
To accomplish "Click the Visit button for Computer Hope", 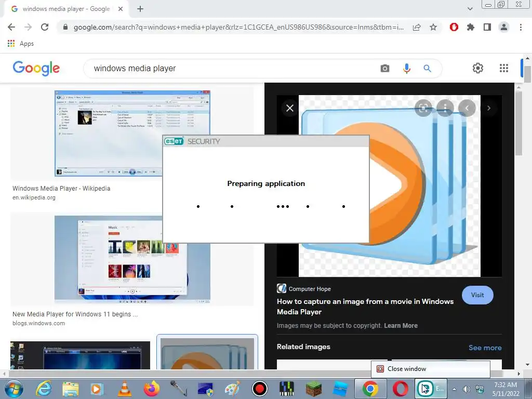I will [x=477, y=295].
